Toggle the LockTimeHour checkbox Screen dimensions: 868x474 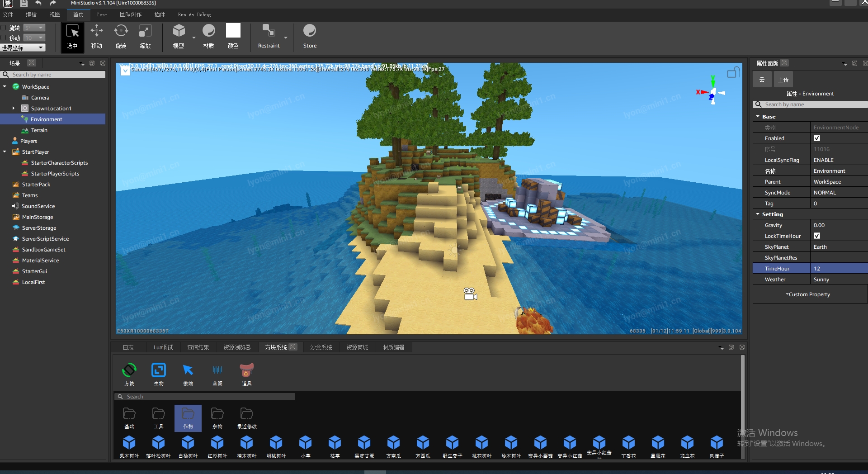tap(817, 236)
